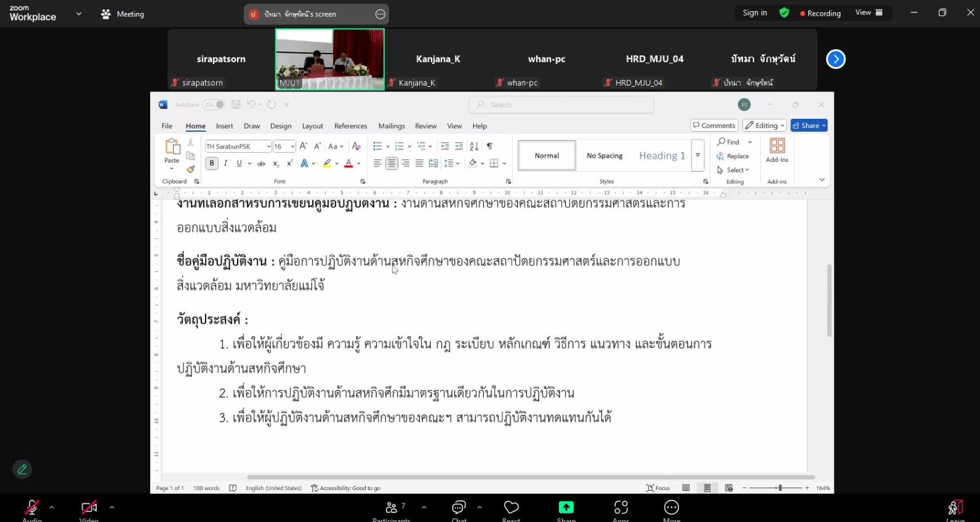Toggle Bold formatting button

(212, 163)
